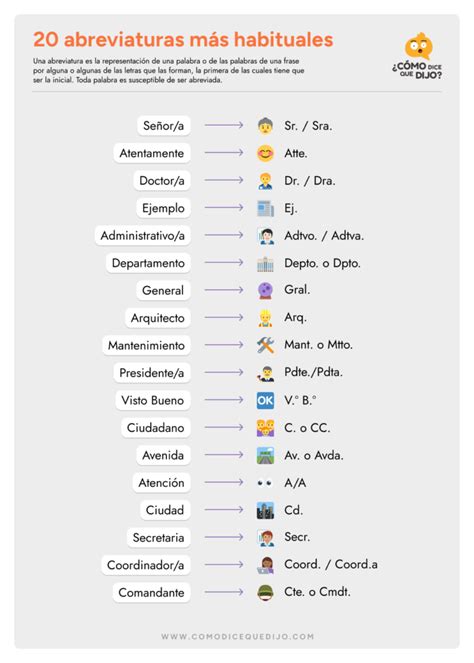Click the arrow next to Arquitecto
Viewport: 474px width, 663px height.
click(x=224, y=318)
